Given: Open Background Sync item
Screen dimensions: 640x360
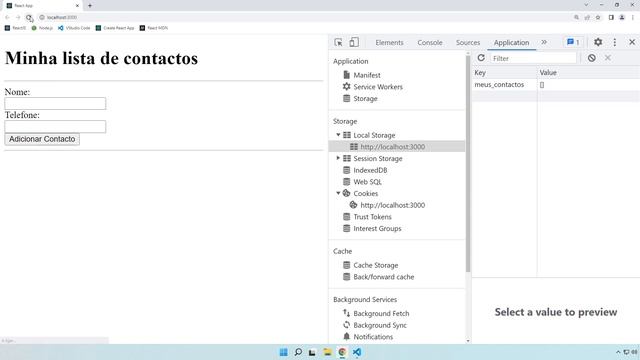Looking at the screenshot, I should pyautogui.click(x=375, y=325).
